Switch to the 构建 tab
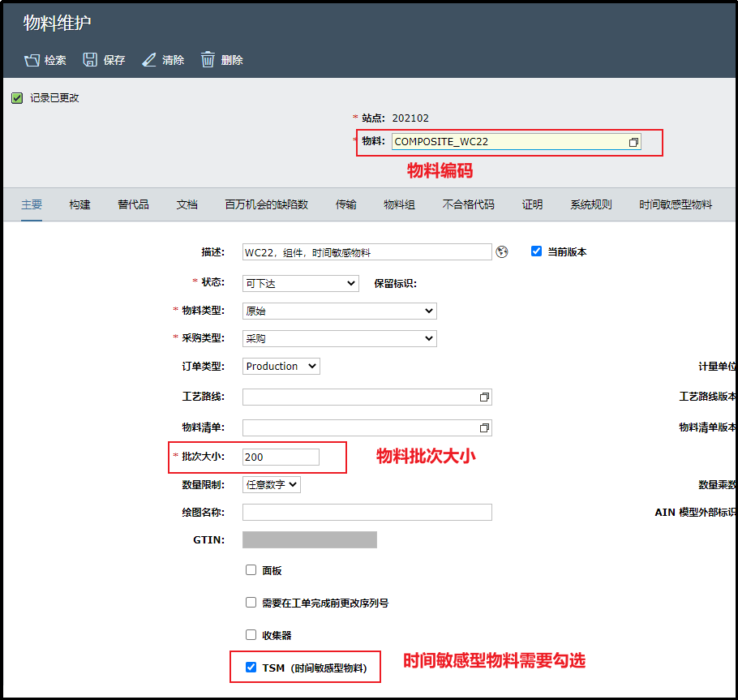Viewport: 738px width, 700px height. (x=79, y=204)
